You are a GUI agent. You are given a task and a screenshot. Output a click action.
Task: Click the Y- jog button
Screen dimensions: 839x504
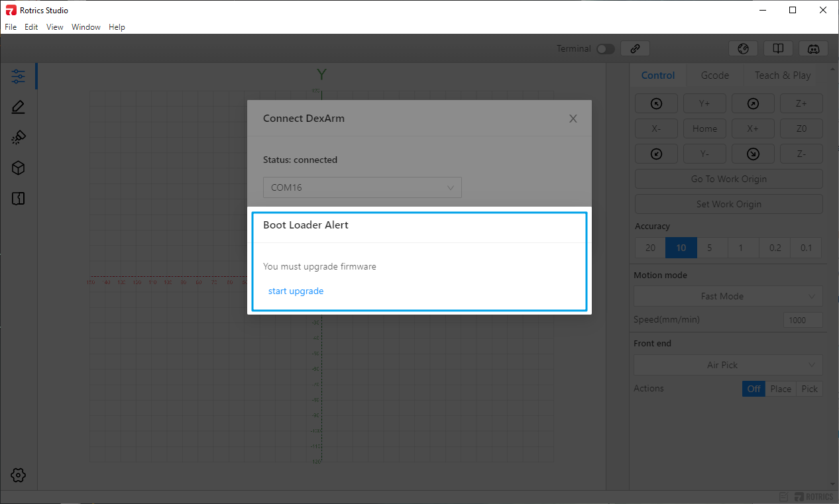[x=704, y=154]
